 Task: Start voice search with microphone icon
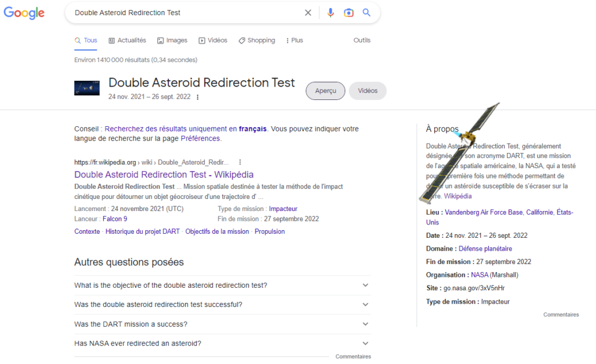click(331, 13)
